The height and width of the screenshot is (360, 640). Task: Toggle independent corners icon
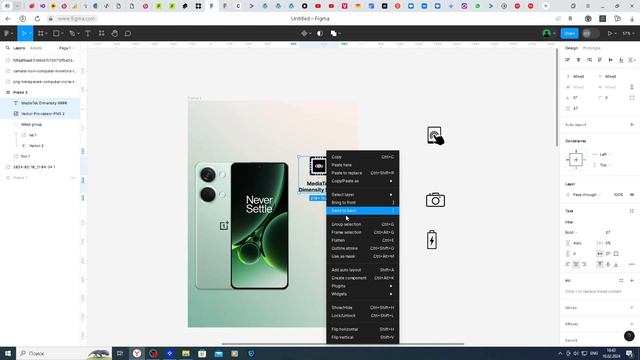click(x=632, y=98)
